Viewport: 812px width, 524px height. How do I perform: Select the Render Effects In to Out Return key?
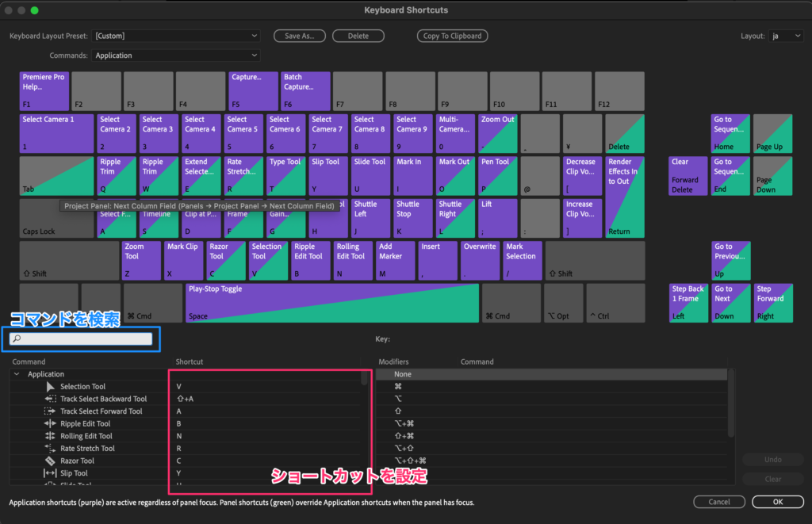tap(625, 197)
